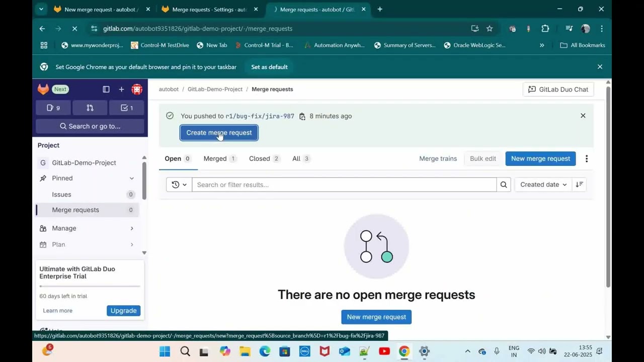Open recent searches history dropdown
The height and width of the screenshot is (362, 644).
(179, 185)
